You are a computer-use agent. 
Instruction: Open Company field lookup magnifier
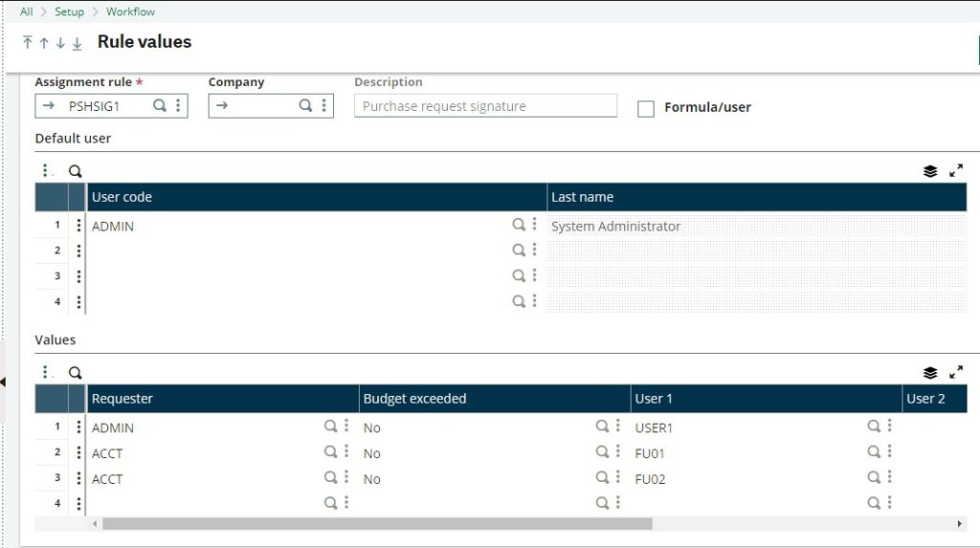(305, 105)
